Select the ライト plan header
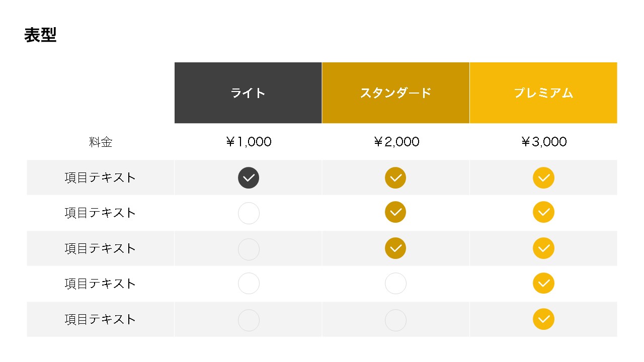This screenshot has height=362, width=644. click(248, 93)
